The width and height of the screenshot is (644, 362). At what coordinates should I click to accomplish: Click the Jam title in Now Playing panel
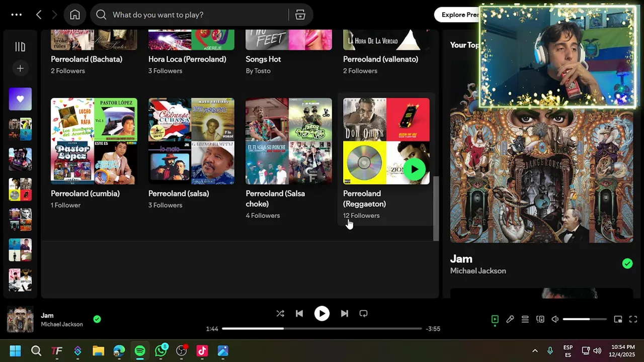coord(461,259)
